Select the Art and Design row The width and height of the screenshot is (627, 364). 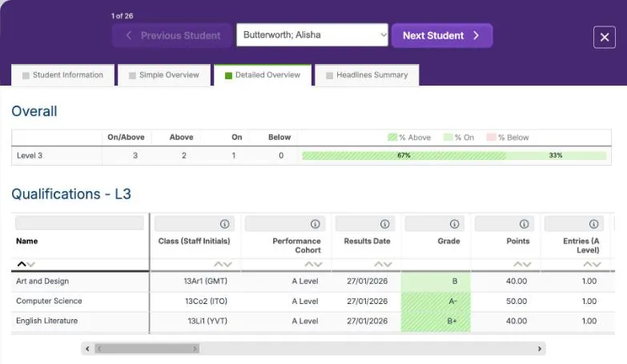click(313, 282)
